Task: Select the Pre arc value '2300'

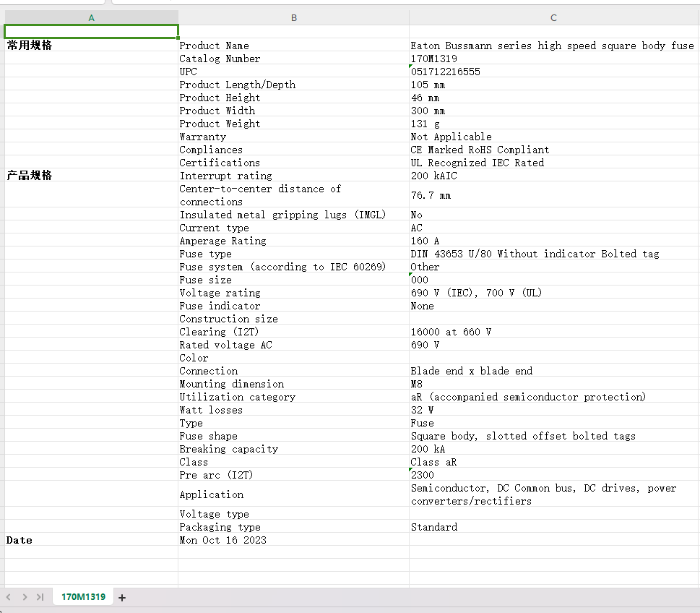Action: click(x=554, y=475)
